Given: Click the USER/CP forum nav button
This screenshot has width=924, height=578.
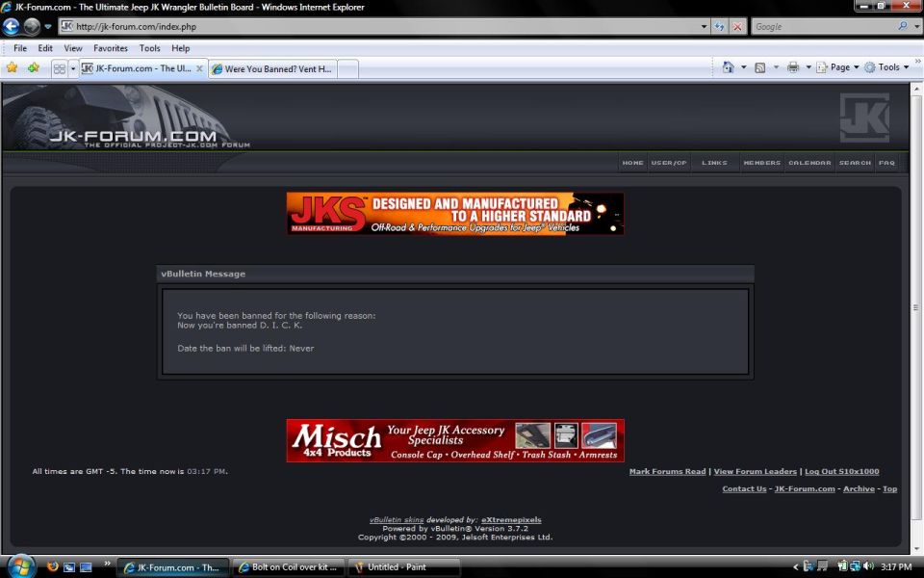Looking at the screenshot, I should click(x=669, y=163).
